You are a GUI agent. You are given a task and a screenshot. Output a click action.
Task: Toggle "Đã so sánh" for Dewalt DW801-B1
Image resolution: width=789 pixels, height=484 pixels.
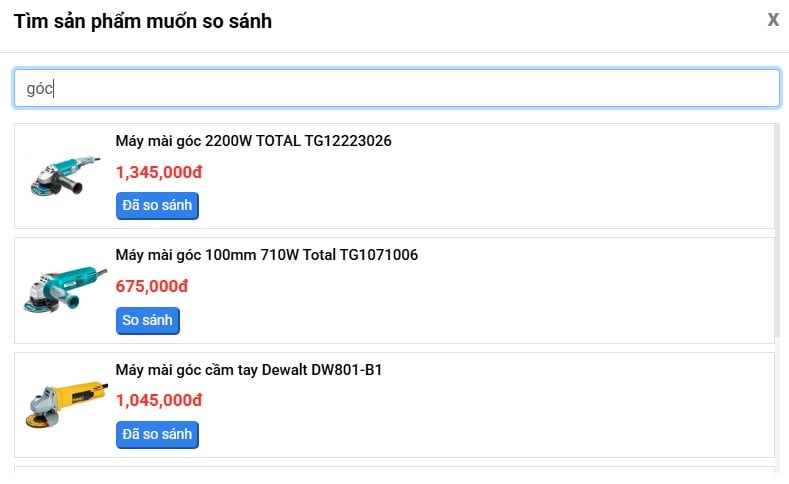pyautogui.click(x=157, y=435)
